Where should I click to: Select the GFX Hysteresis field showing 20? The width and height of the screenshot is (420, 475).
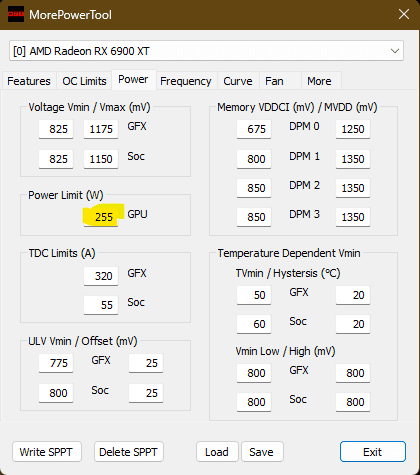pos(353,295)
